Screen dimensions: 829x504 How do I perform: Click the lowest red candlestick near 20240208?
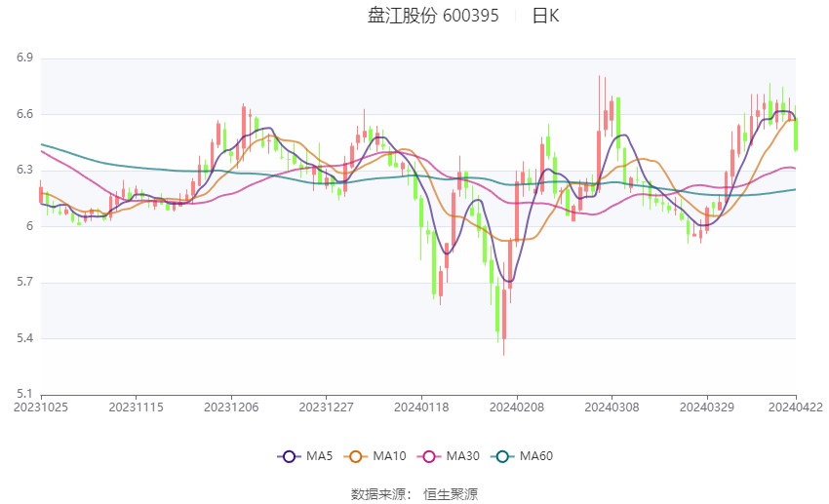point(504,314)
